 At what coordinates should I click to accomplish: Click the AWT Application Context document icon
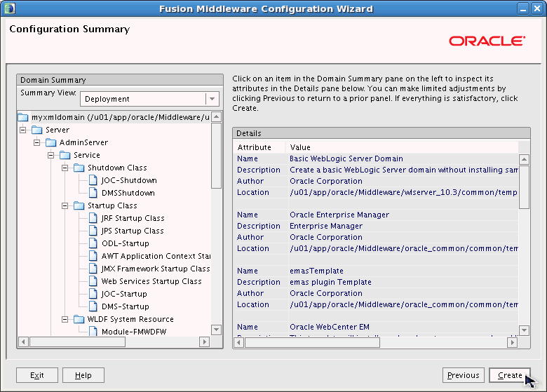[x=93, y=256]
